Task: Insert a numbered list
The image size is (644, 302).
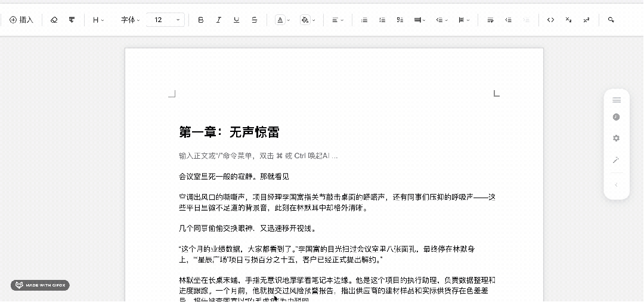Action: (382, 20)
